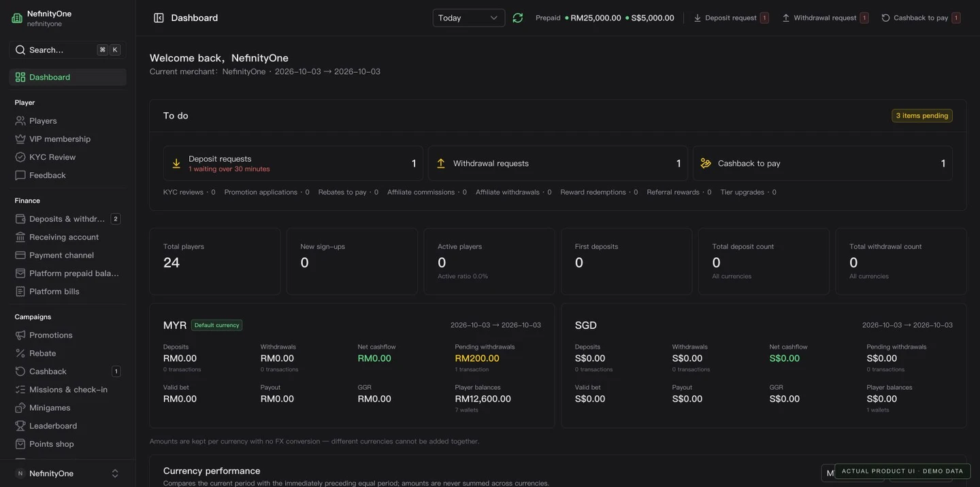Click the KYC Review check icon
The width and height of the screenshot is (980, 487).
point(20,157)
